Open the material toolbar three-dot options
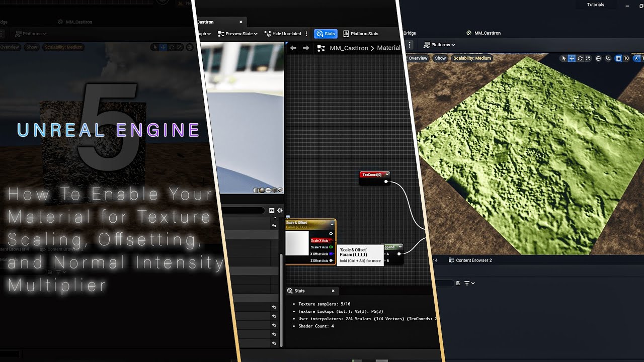The height and width of the screenshot is (362, 644). (306, 34)
